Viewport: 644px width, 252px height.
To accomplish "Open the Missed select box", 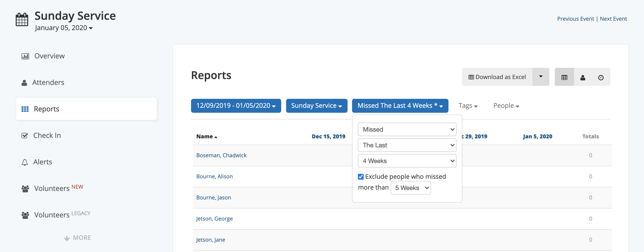I will point(407,130).
